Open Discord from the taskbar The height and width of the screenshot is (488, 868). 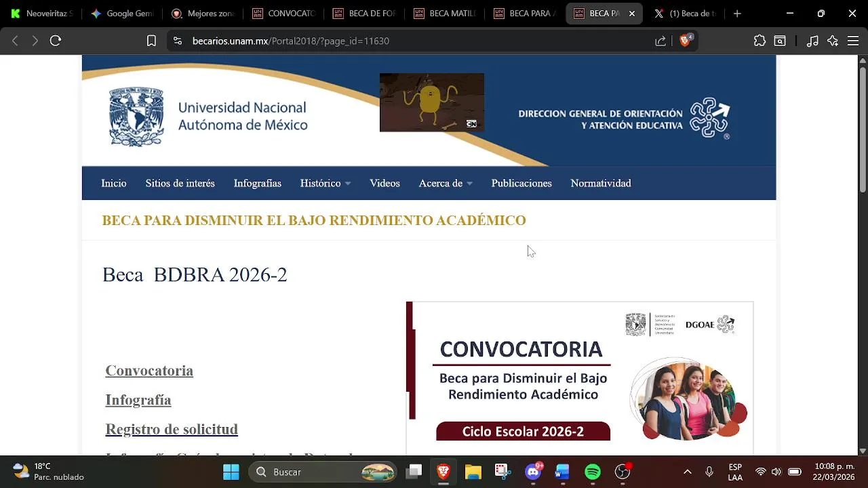point(534,472)
